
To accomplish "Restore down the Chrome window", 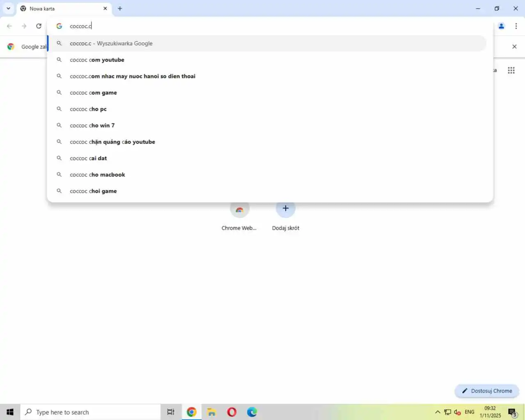I will [497, 8].
